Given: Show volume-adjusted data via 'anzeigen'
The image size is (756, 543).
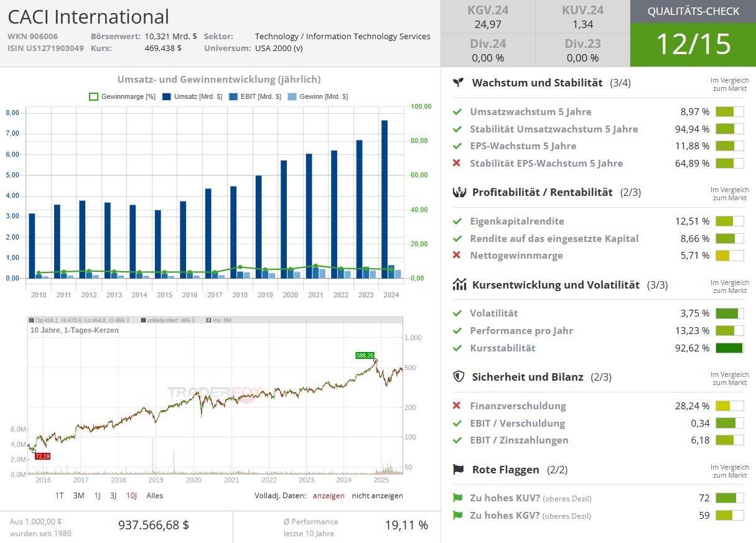Looking at the screenshot, I should (329, 496).
